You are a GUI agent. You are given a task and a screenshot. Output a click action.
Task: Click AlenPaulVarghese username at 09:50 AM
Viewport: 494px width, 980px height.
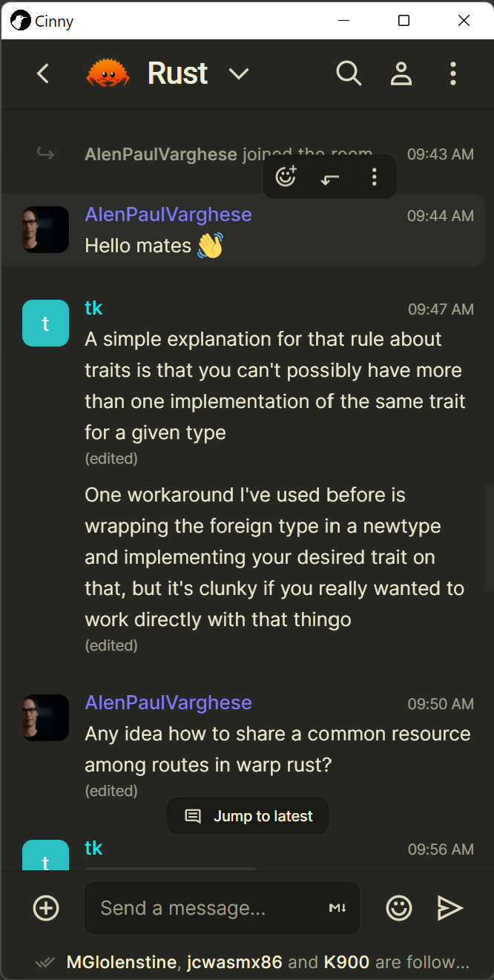coord(168,703)
